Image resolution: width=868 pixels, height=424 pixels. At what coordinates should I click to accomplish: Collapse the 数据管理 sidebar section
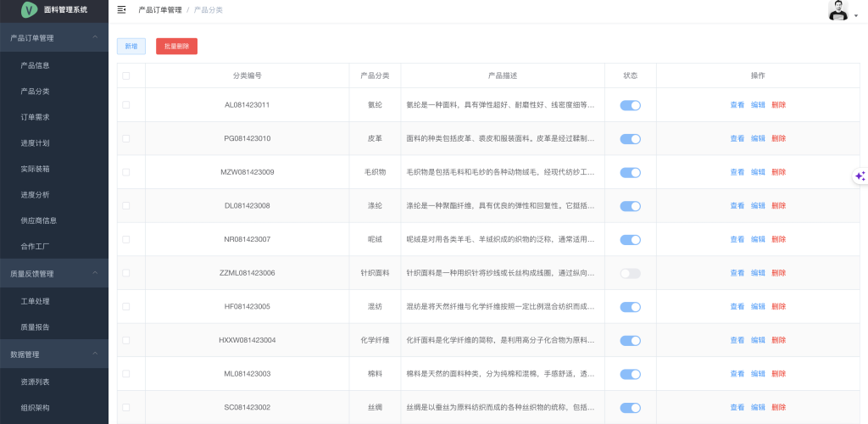pyautogui.click(x=95, y=354)
